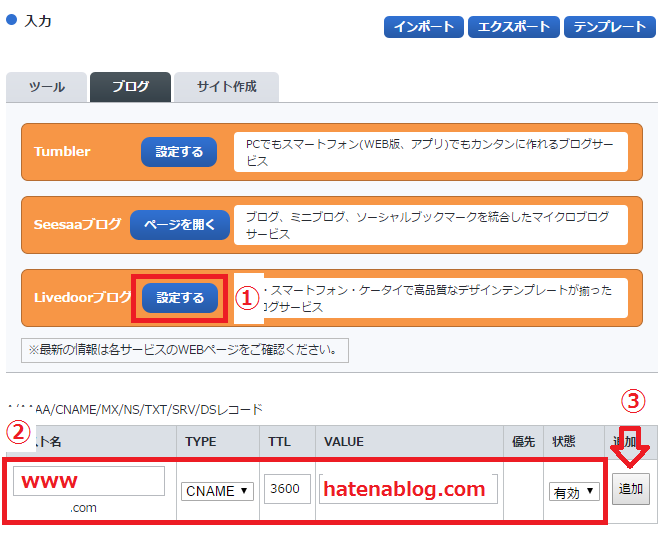Click the Tumbler service label

coord(62,151)
